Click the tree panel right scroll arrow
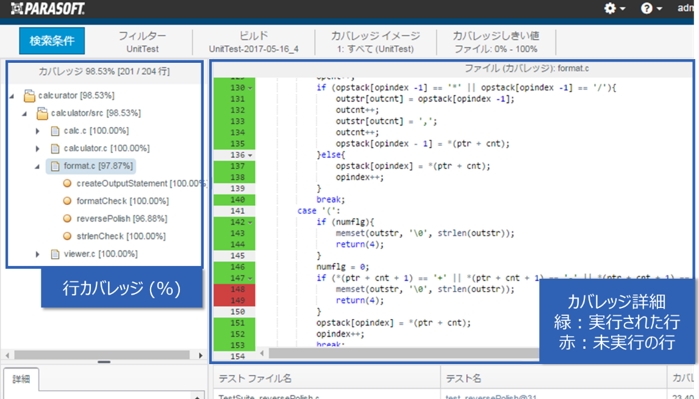Viewport: 699px width, 399px height. click(201, 355)
